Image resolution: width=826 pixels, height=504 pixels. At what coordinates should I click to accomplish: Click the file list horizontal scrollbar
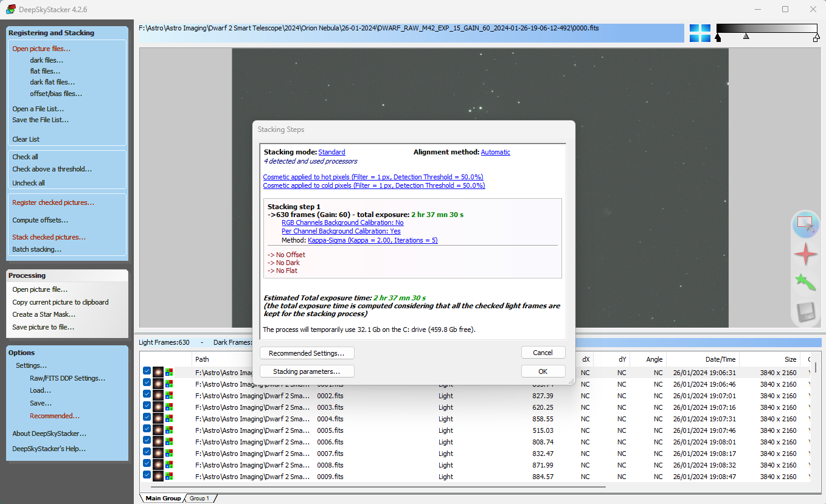point(377,486)
